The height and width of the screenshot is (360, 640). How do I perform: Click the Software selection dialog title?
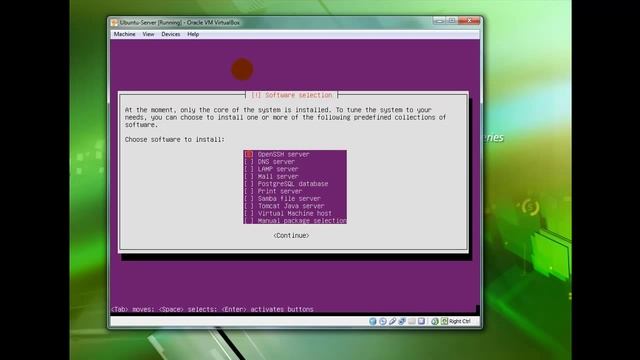tap(291, 95)
